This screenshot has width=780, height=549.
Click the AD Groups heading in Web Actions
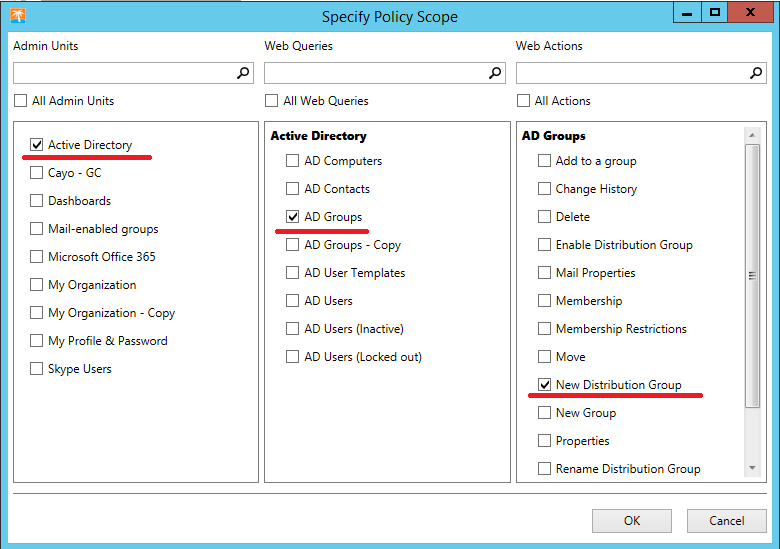554,136
